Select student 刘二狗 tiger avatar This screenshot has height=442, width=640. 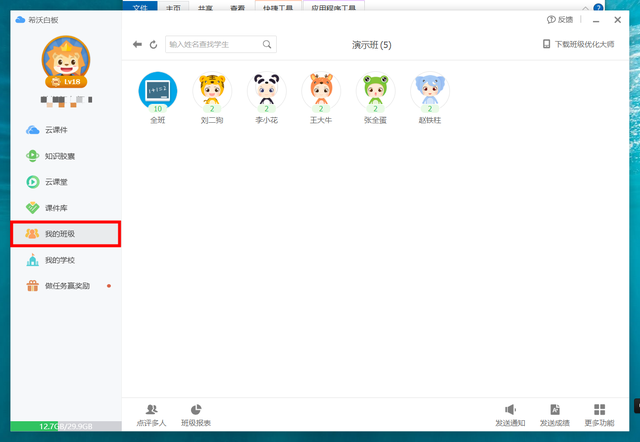pyautogui.click(x=212, y=91)
